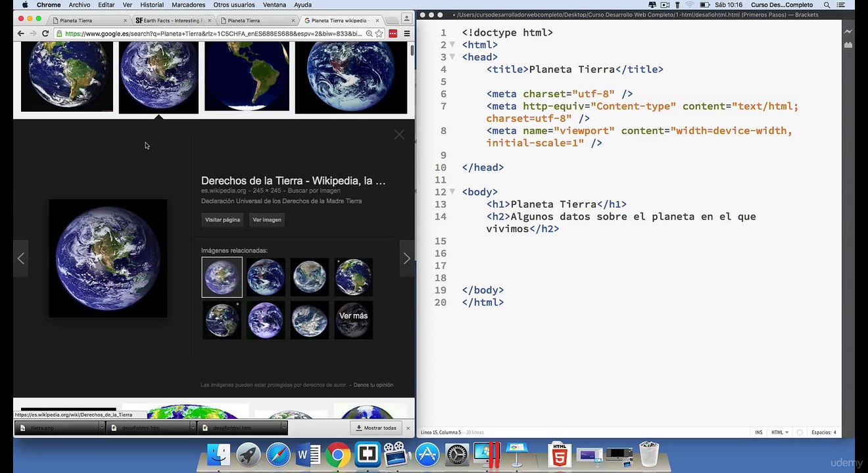Launch Safari from the Dock
The image size is (868, 473).
278,454
